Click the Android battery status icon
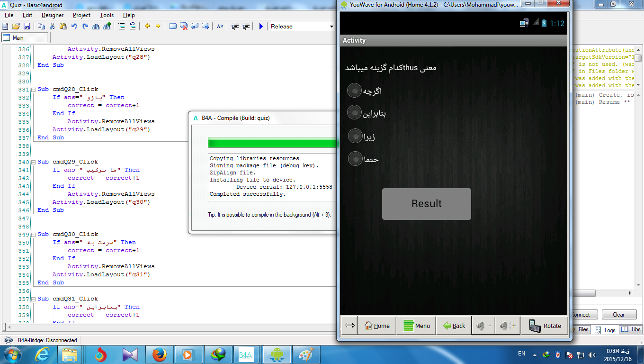 pos(544,23)
